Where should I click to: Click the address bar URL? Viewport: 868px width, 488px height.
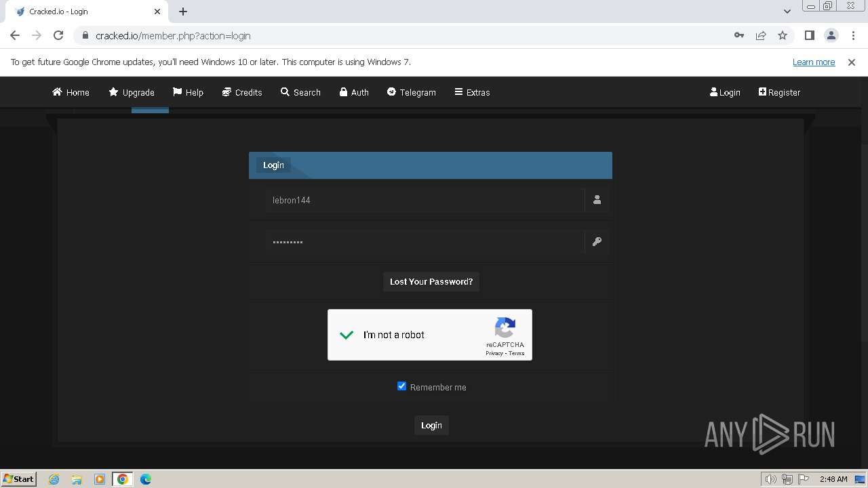tap(173, 36)
